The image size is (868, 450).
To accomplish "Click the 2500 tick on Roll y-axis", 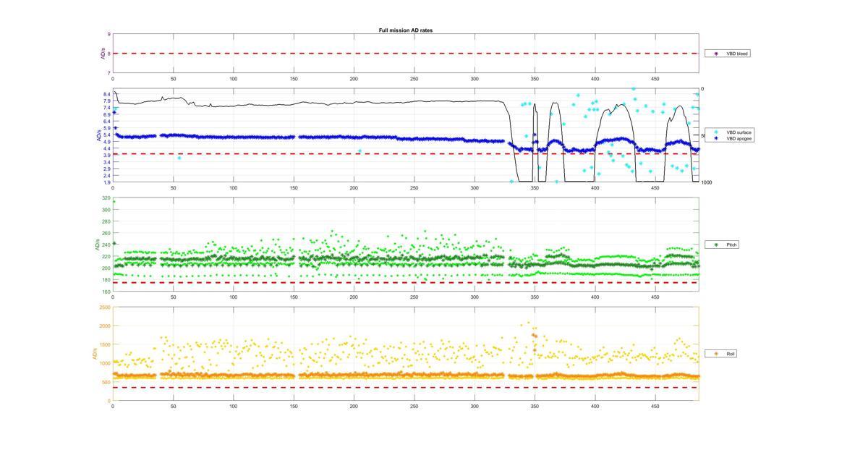I will pos(105,307).
